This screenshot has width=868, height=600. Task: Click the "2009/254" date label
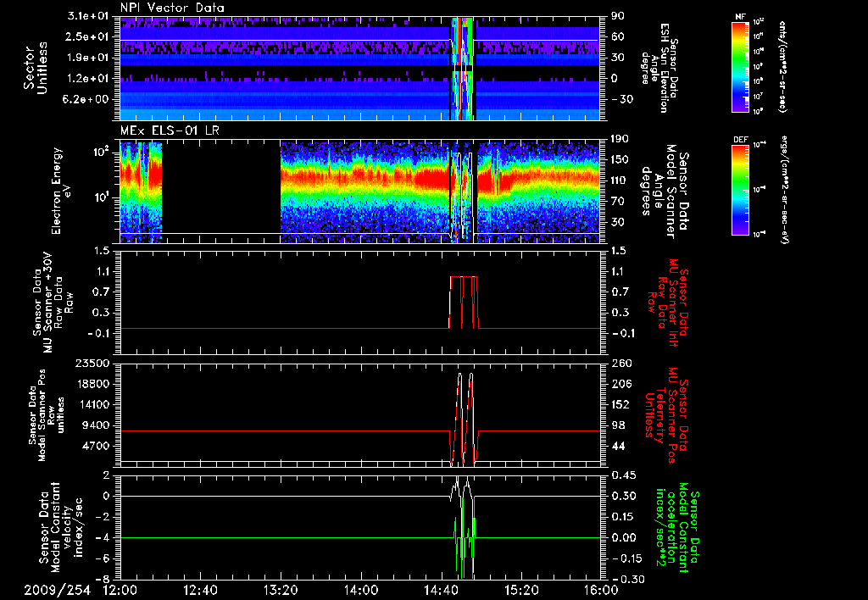click(x=57, y=590)
